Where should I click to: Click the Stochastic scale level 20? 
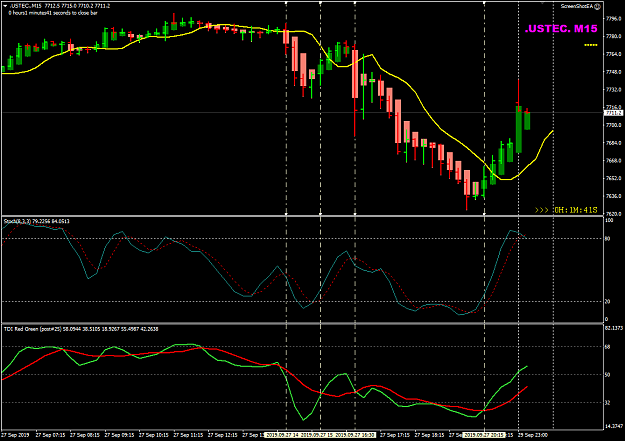pos(607,301)
